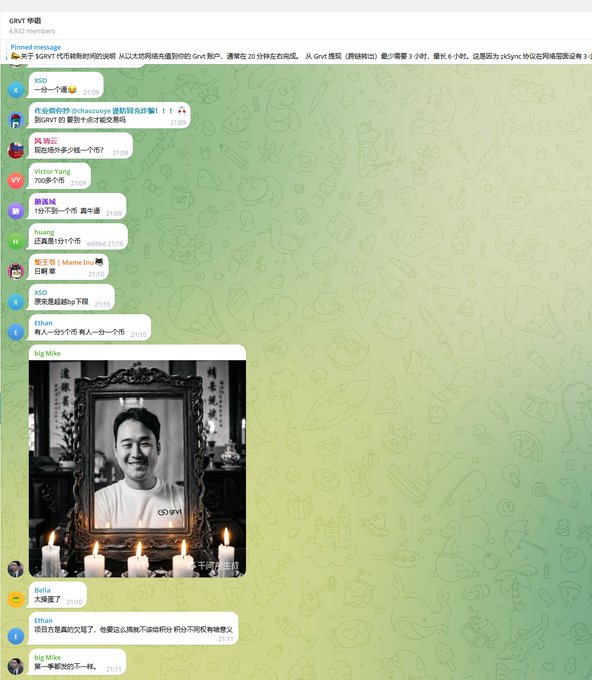Image resolution: width=592 pixels, height=680 pixels.
Task: Select the '日啊 草' message
Action: pyautogui.click(x=69, y=267)
